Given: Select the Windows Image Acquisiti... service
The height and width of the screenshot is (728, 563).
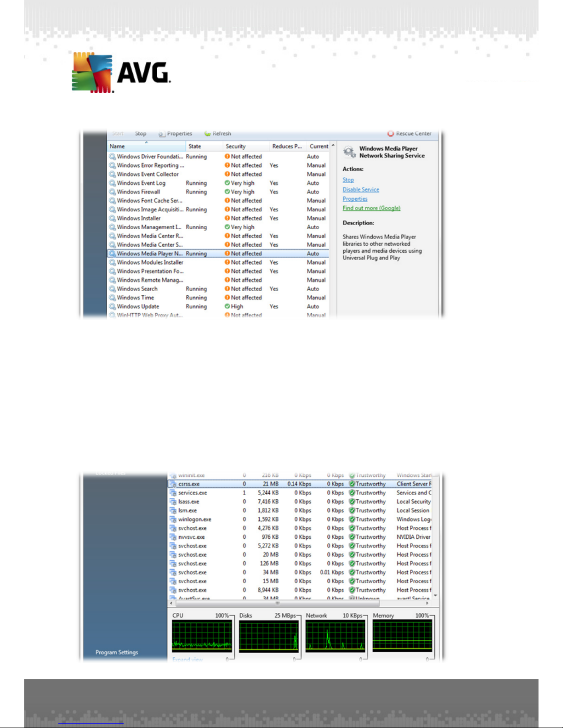Looking at the screenshot, I should tap(218, 209).
